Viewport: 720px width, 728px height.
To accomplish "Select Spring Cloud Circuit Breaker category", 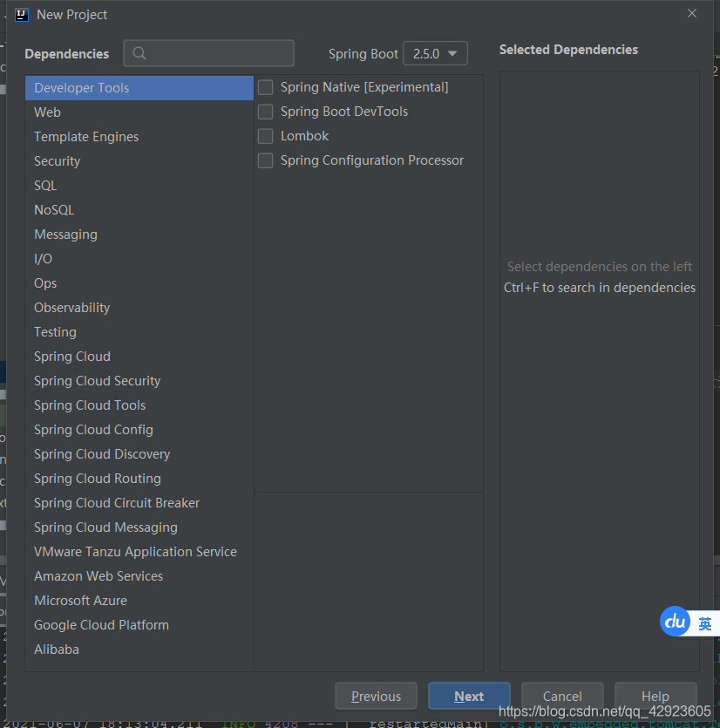I will click(x=139, y=503).
